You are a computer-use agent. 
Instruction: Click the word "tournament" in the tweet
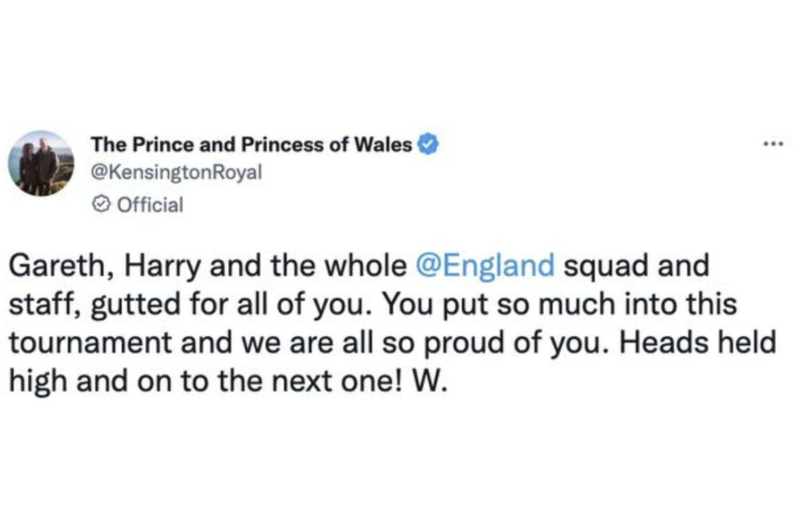click(x=90, y=343)
